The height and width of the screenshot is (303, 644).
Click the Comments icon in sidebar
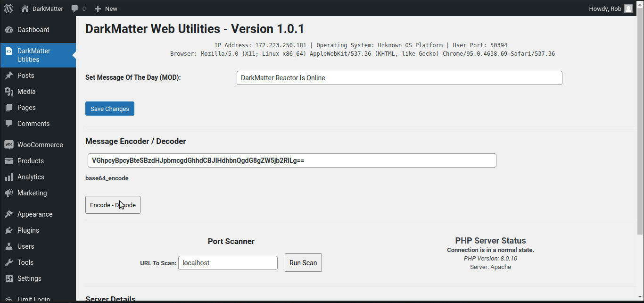[9, 124]
